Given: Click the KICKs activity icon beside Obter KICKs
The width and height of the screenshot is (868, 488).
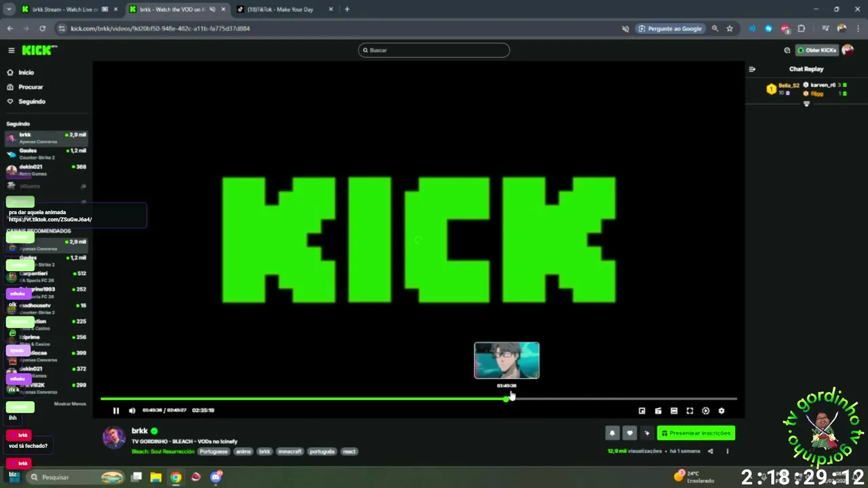Looking at the screenshot, I should (787, 50).
